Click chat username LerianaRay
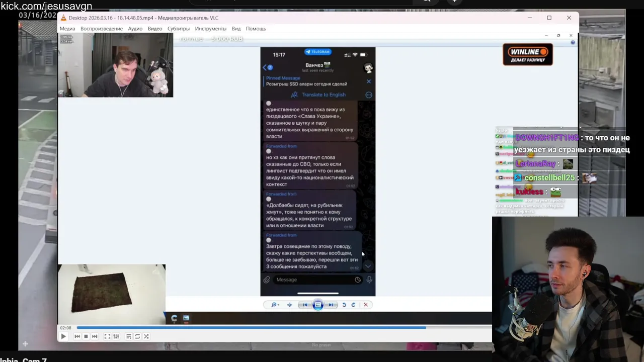 point(536,164)
